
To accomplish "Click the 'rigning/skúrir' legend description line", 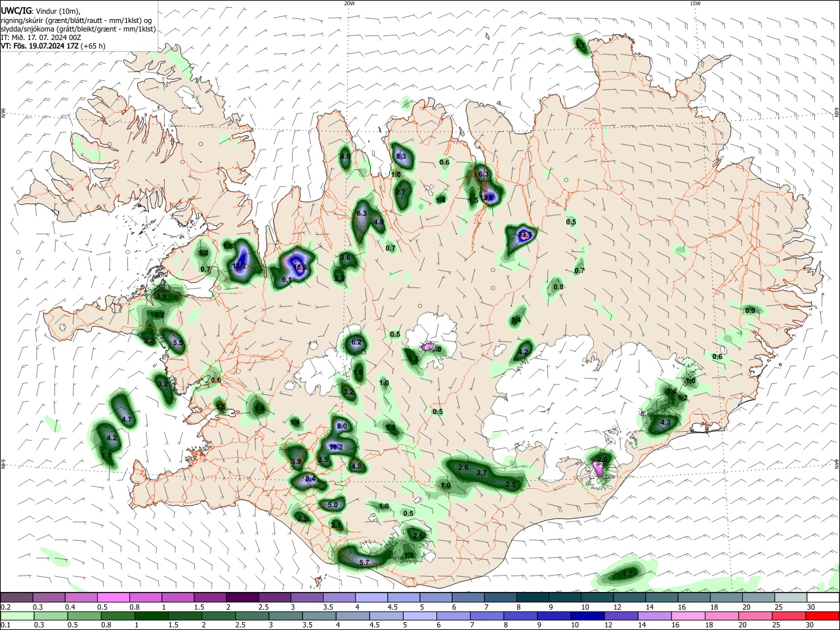I will pos(76,20).
